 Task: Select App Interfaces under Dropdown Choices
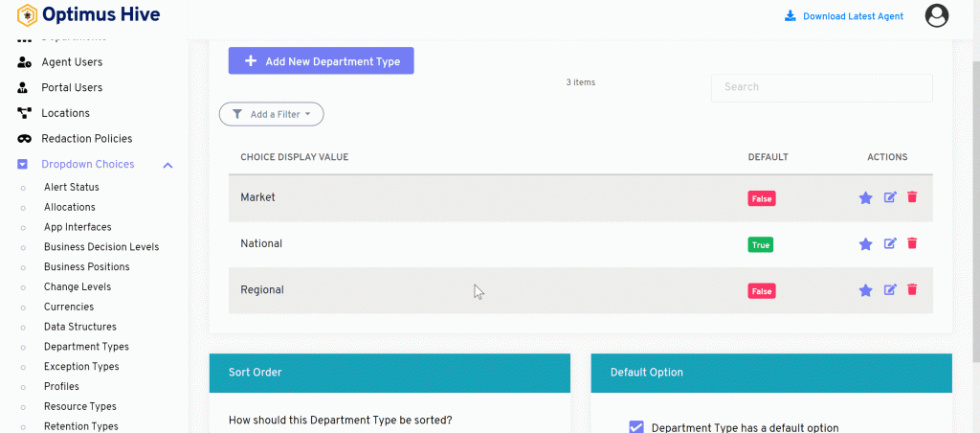(78, 227)
